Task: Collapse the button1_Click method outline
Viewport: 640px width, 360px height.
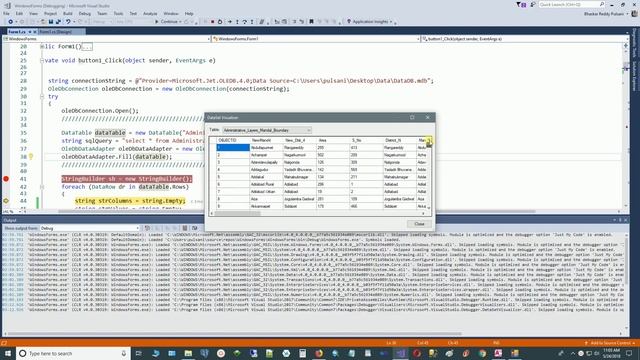Action: pos(42,60)
